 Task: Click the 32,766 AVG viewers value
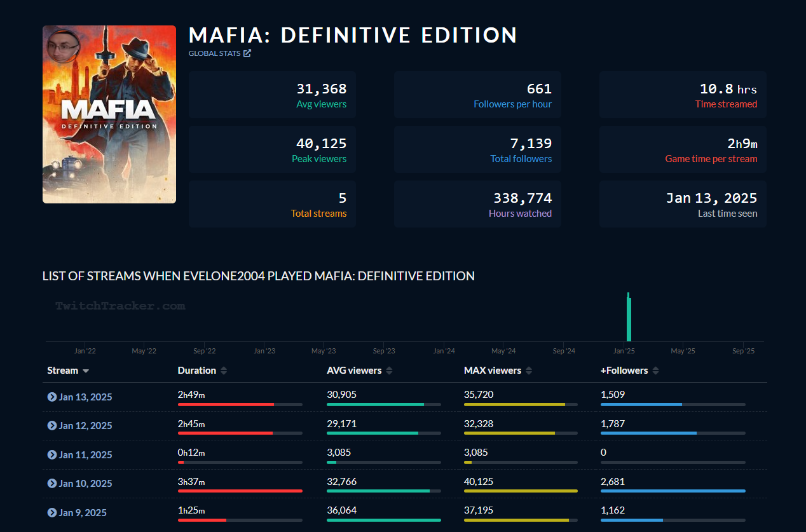[341, 481]
